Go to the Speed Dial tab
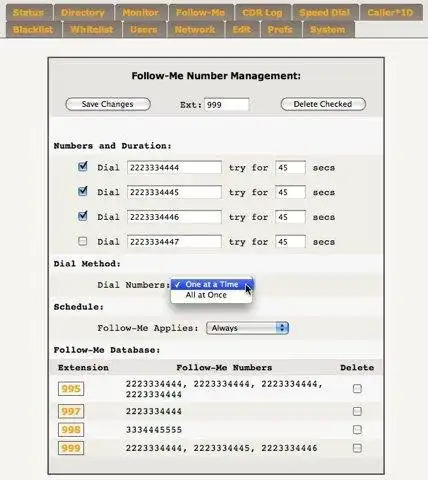Viewport: 428px width, 480px height. pyautogui.click(x=325, y=13)
